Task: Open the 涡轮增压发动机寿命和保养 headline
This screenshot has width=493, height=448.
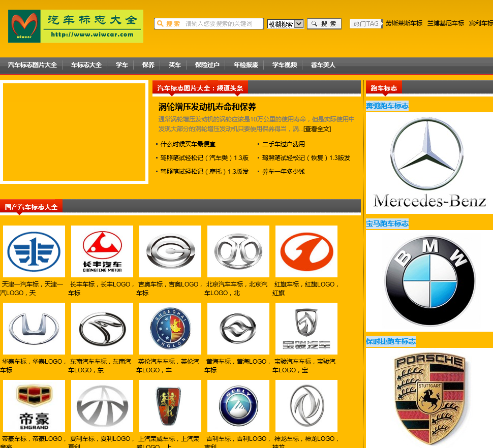Action: pos(207,107)
